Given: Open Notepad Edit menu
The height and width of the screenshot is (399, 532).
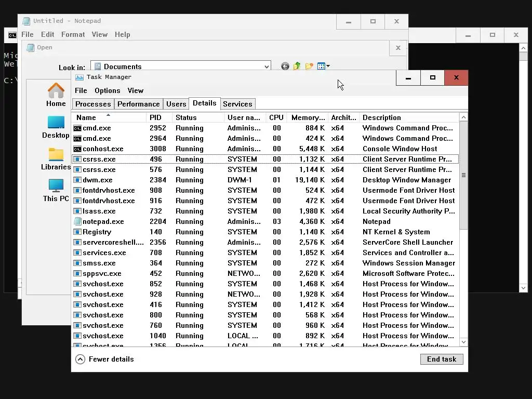Looking at the screenshot, I should 47,35.
